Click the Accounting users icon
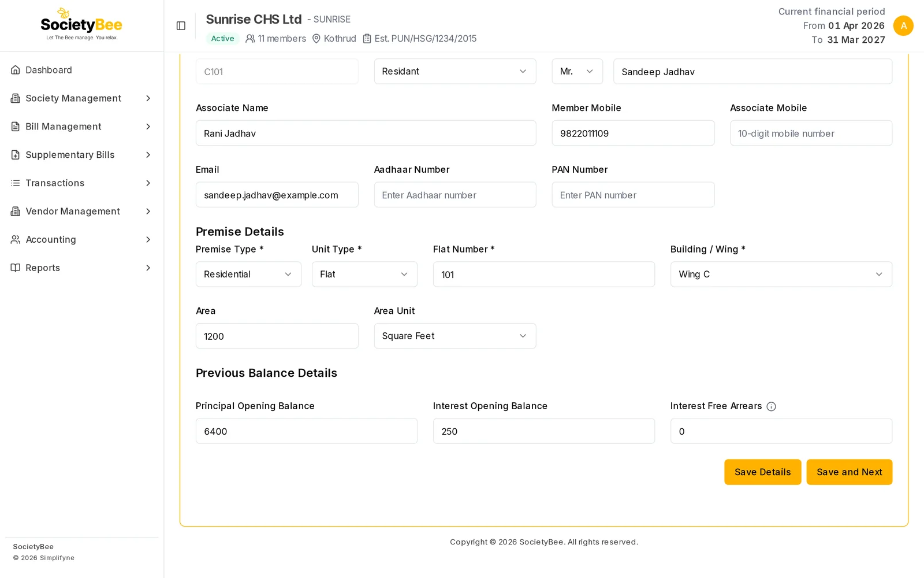924x578 pixels. (x=16, y=239)
